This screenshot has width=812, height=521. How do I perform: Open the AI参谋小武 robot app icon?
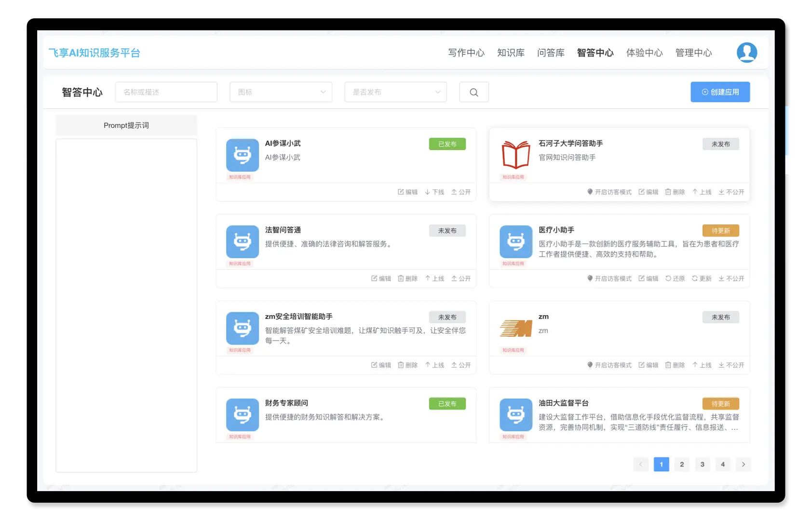pos(242,155)
